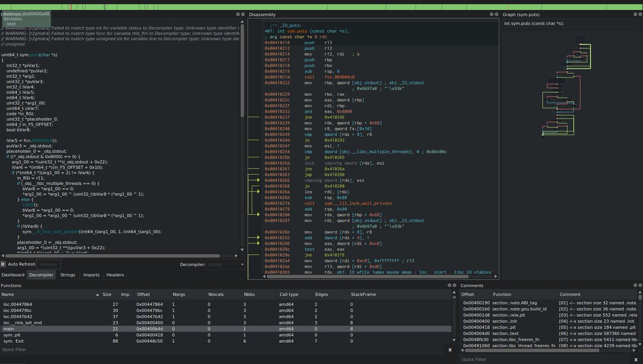Sort functions by the Size column
This screenshot has width=643, height=364.
107,294
